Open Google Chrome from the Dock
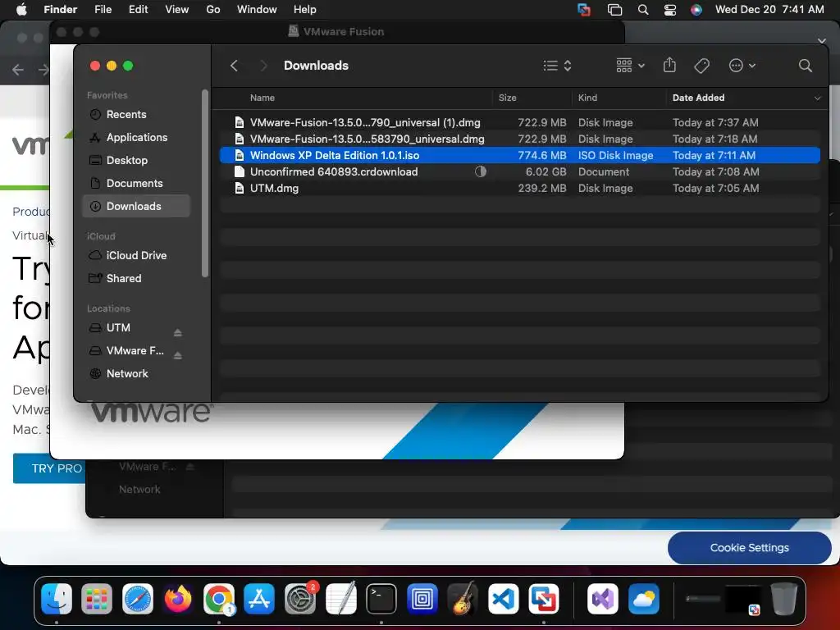 pos(218,598)
